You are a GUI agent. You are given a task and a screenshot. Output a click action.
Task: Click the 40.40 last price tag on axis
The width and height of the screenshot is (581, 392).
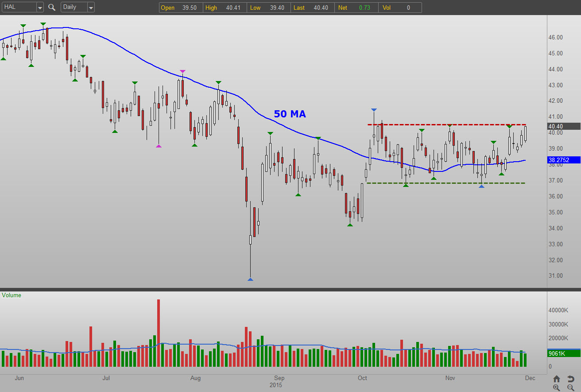coord(564,126)
